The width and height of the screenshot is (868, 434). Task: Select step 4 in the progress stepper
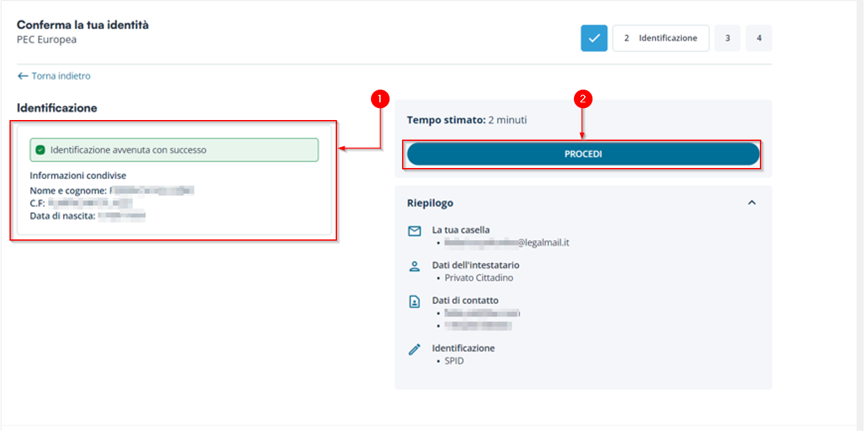pos(759,38)
